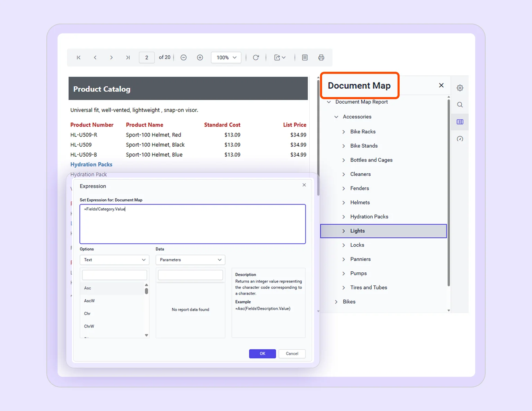
Task: Go to the previous report page
Action: (x=95, y=57)
